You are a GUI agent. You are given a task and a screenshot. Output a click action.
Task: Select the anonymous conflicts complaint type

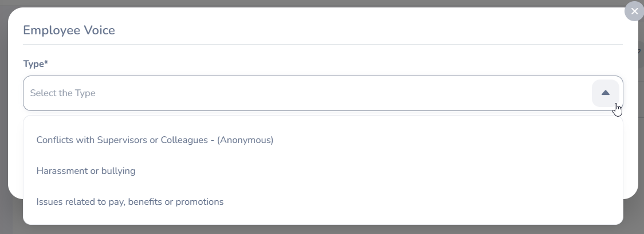[x=155, y=140]
